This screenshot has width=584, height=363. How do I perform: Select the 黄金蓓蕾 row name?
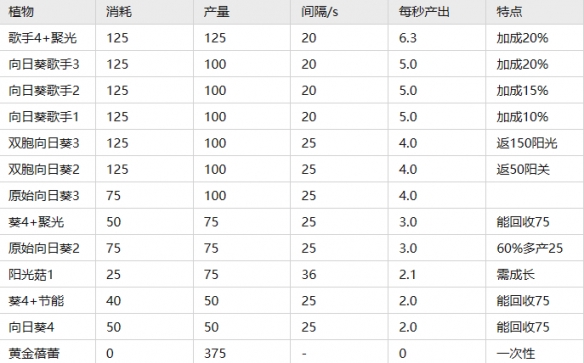click(34, 353)
